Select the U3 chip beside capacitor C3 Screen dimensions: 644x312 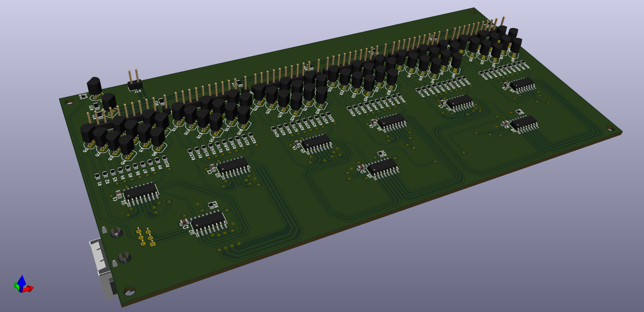point(234,167)
